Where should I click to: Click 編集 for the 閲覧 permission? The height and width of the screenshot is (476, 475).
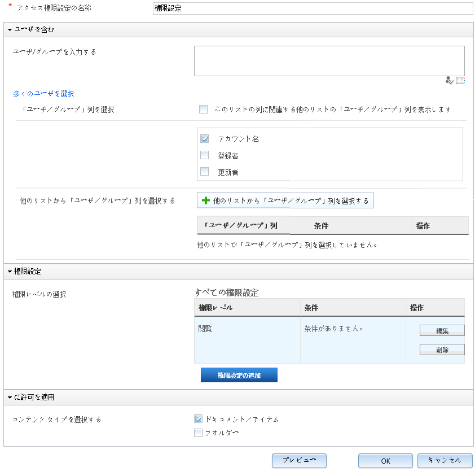442,330
